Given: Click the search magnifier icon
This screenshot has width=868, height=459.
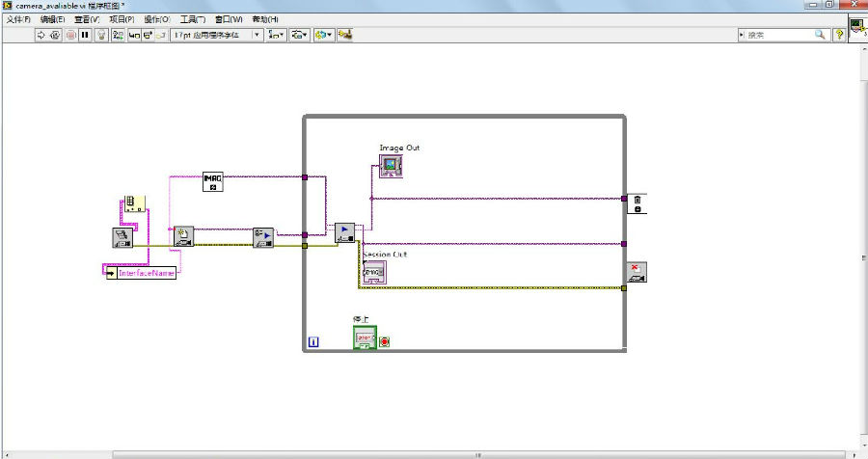Looking at the screenshot, I should (820, 35).
